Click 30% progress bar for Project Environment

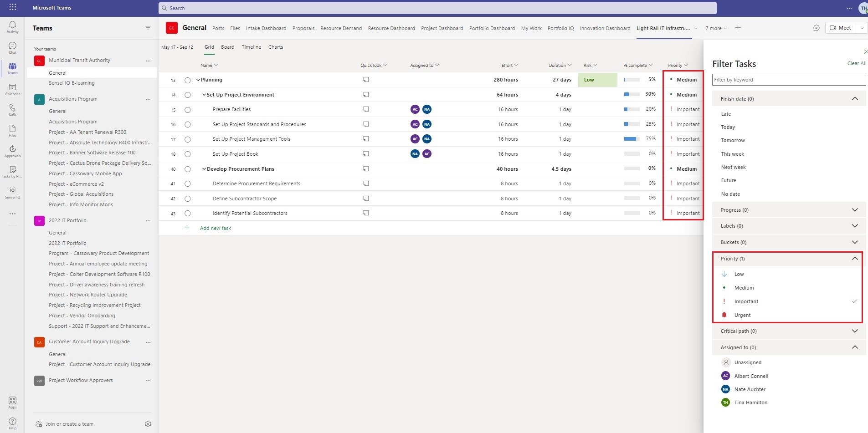pyautogui.click(x=632, y=94)
